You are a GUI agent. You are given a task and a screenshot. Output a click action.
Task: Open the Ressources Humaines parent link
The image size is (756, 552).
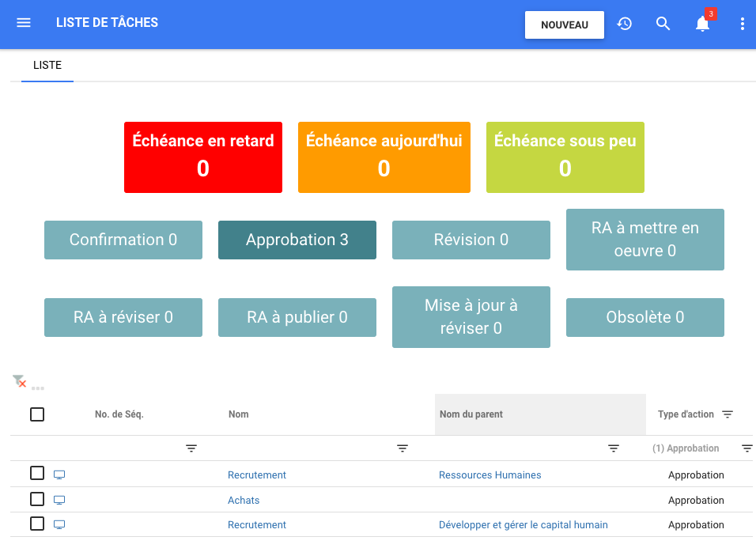pyautogui.click(x=490, y=475)
